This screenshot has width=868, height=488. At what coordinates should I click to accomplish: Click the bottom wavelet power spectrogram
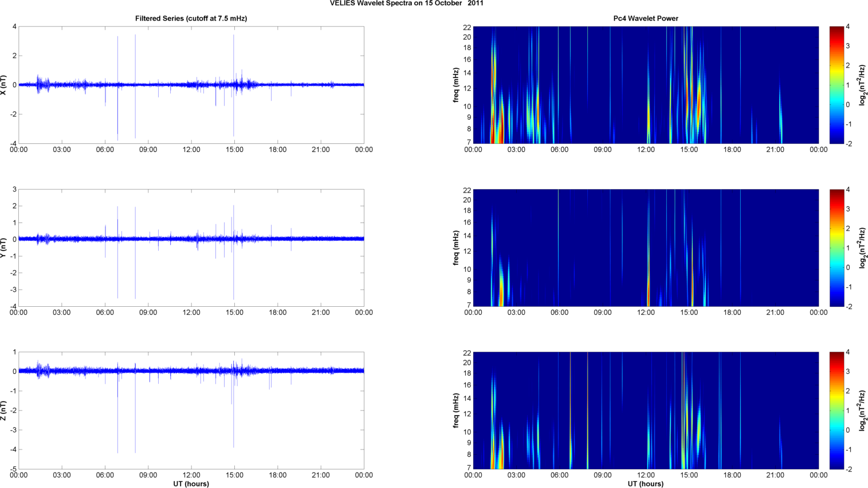645,411
